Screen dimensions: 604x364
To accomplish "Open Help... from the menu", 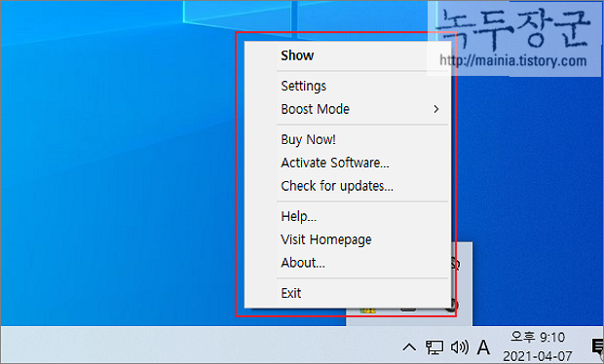I will click(348, 216).
